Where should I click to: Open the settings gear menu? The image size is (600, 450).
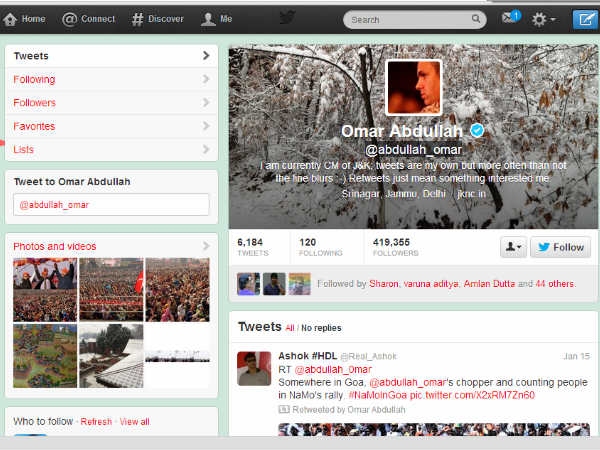(x=543, y=19)
